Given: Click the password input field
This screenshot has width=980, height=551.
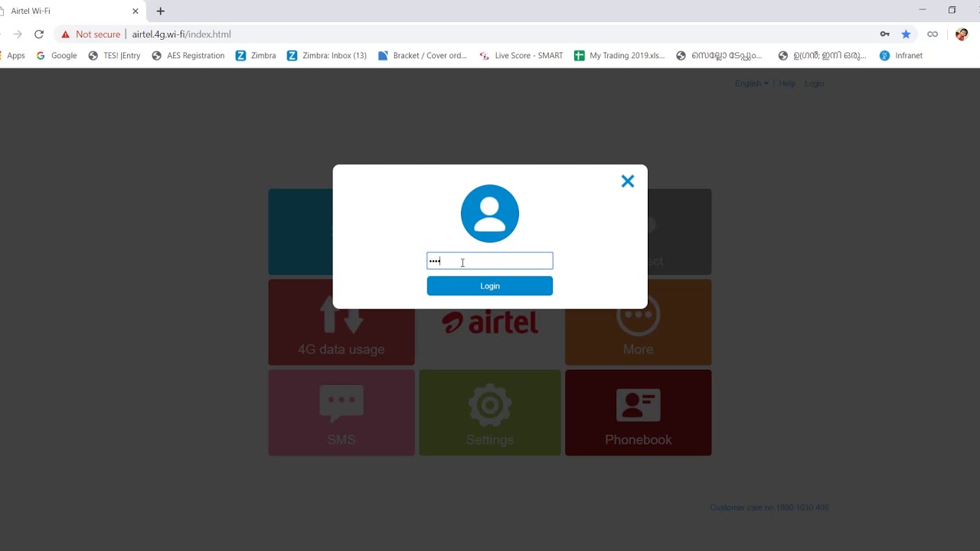Looking at the screenshot, I should (490, 261).
